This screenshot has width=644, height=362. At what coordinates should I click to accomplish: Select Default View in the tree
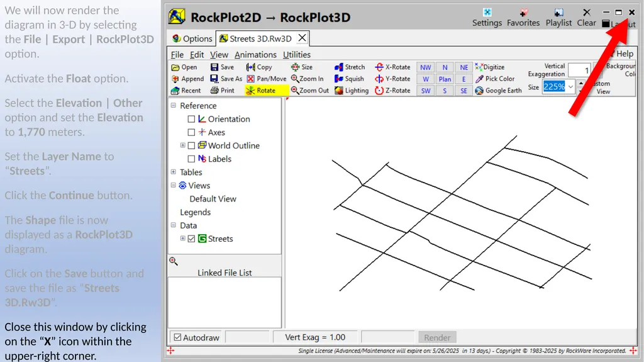tap(213, 199)
